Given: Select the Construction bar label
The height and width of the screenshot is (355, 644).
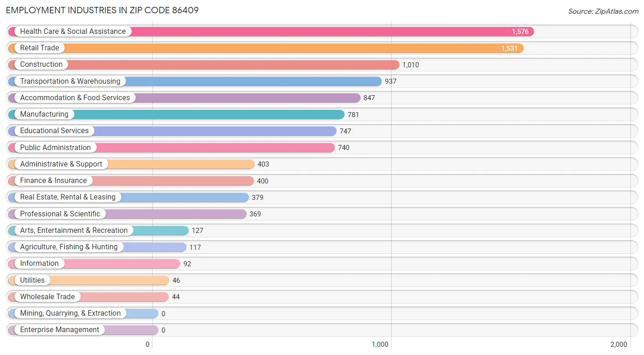Looking at the screenshot, I should coord(41,65).
